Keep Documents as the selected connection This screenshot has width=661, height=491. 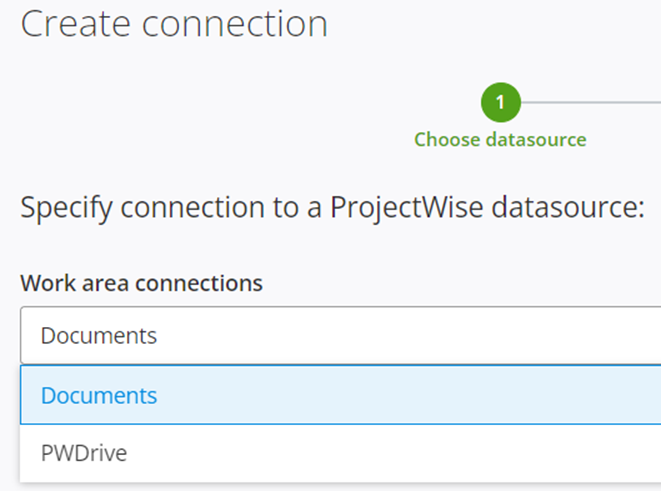tap(341, 395)
